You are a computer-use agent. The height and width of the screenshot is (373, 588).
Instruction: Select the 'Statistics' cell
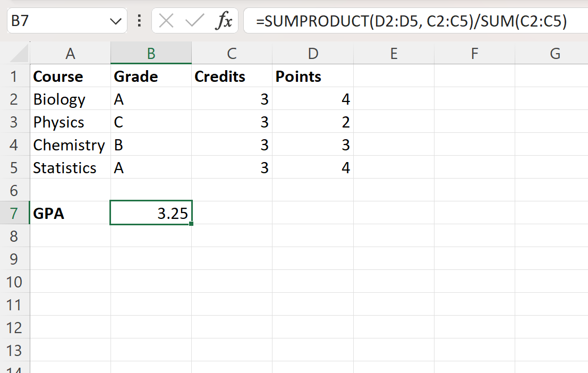coord(70,168)
